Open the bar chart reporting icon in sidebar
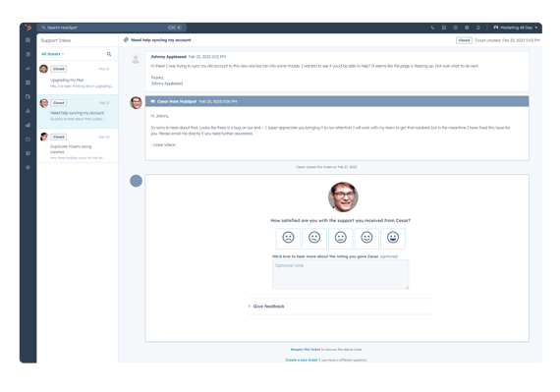 click(28, 125)
